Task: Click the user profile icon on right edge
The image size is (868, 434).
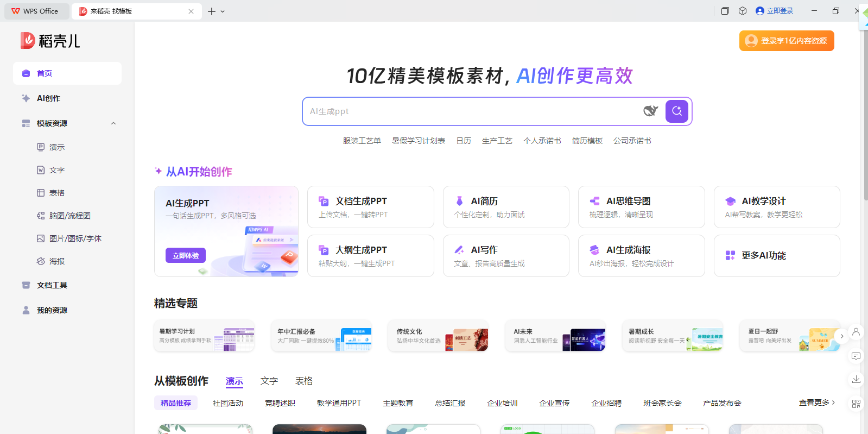Action: [856, 332]
